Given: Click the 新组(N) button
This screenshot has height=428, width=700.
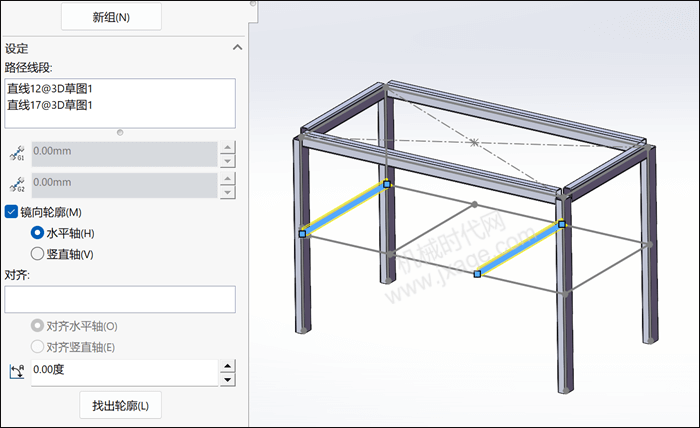Looking at the screenshot, I should click(111, 17).
